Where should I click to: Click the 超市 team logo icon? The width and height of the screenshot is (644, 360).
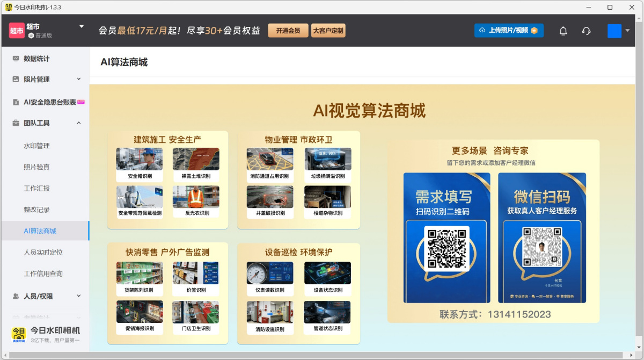17,31
